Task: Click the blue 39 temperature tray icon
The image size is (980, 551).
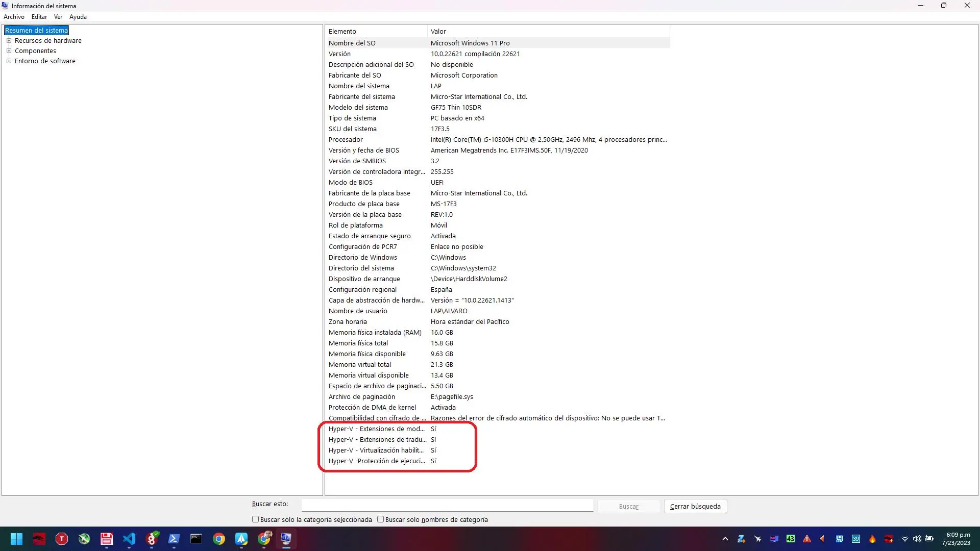Action: point(856,539)
